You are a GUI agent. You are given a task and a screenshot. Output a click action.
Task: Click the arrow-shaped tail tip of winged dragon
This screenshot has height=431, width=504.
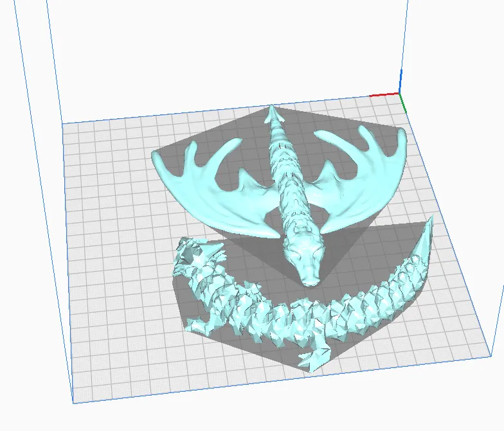coord(274,114)
